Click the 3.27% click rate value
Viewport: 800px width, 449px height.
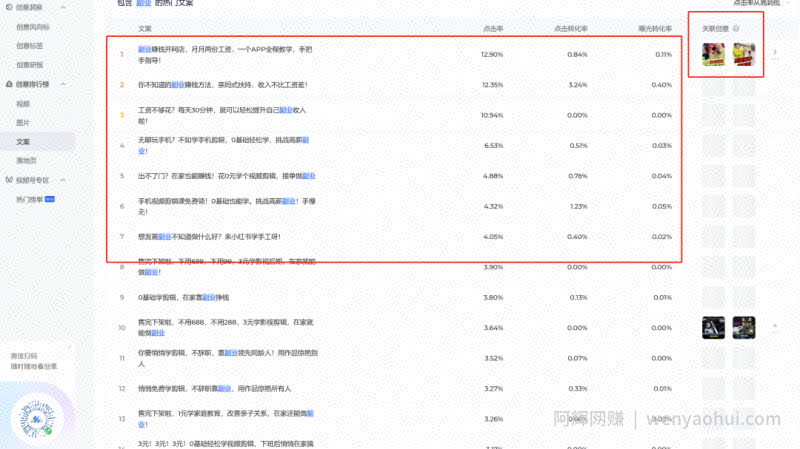(x=493, y=389)
